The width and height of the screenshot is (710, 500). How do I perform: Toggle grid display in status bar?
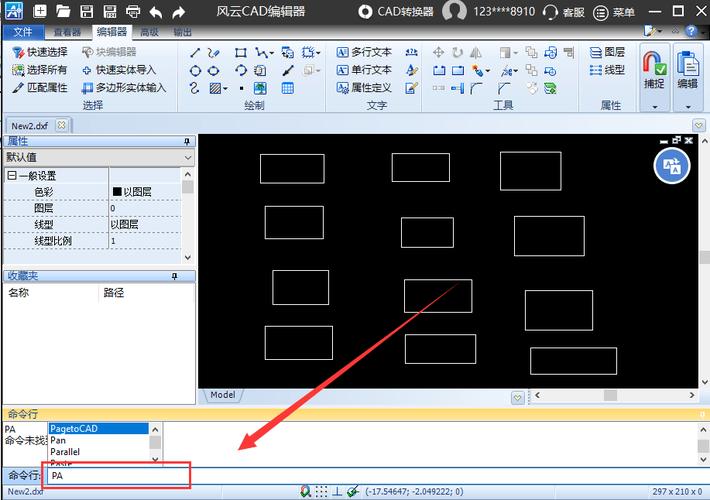click(x=321, y=492)
